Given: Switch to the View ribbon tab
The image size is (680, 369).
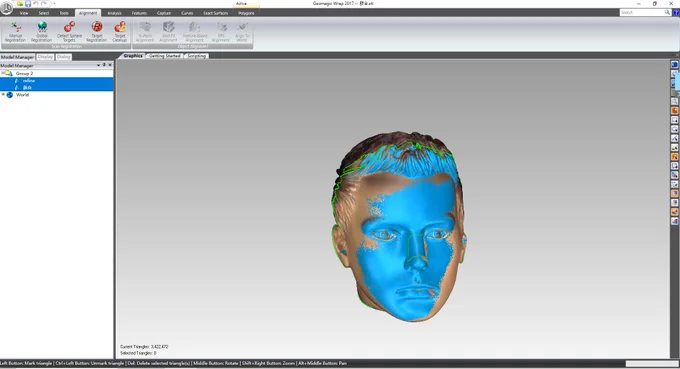Looking at the screenshot, I should (24, 13).
